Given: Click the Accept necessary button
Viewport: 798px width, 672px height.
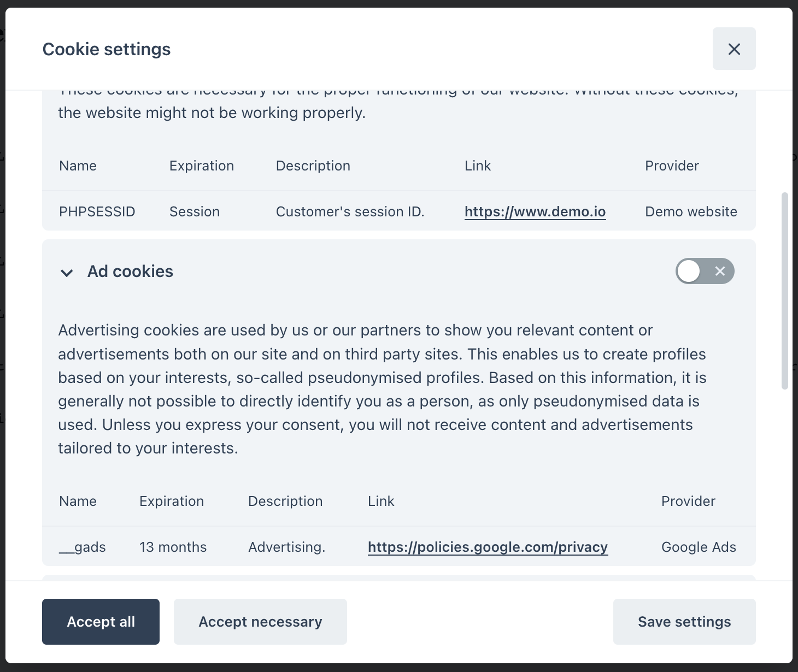Looking at the screenshot, I should pos(260,622).
